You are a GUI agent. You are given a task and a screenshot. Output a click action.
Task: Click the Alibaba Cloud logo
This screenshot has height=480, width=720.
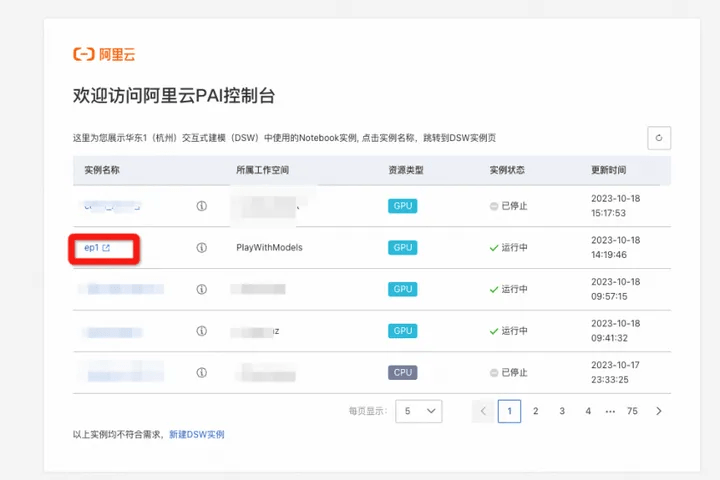[x=104, y=54]
